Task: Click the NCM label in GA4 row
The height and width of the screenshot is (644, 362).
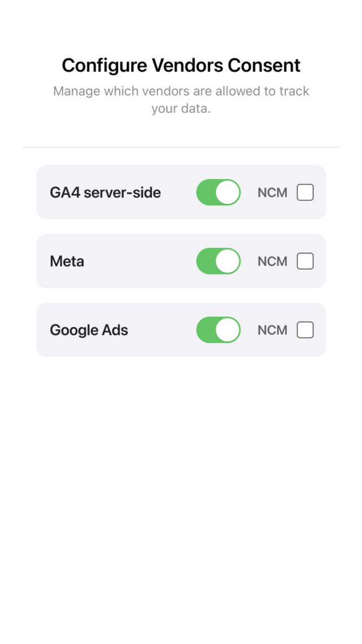Action: 273,192
